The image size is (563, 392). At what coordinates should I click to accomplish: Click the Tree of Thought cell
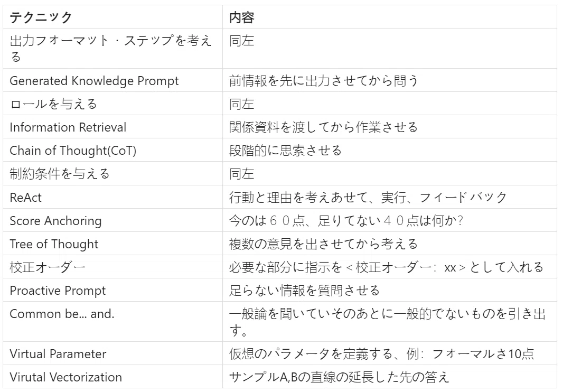coord(112,244)
